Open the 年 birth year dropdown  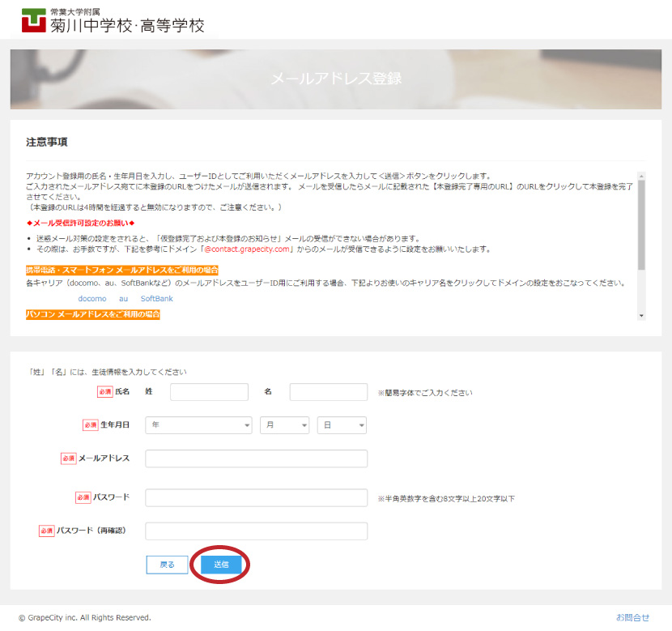198,425
